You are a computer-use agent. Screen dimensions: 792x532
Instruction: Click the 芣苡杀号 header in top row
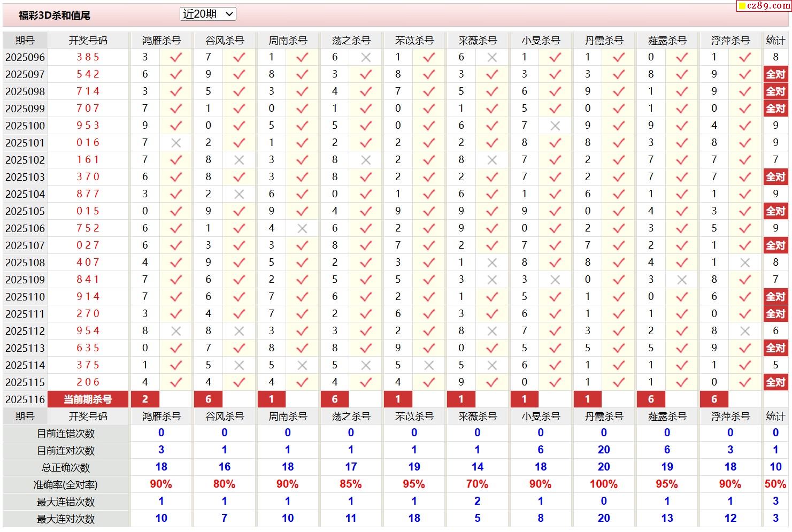pyautogui.click(x=414, y=41)
